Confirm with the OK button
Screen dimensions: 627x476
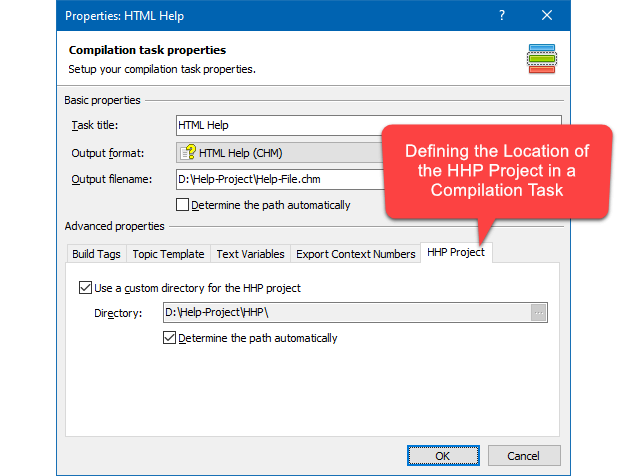[x=443, y=456]
